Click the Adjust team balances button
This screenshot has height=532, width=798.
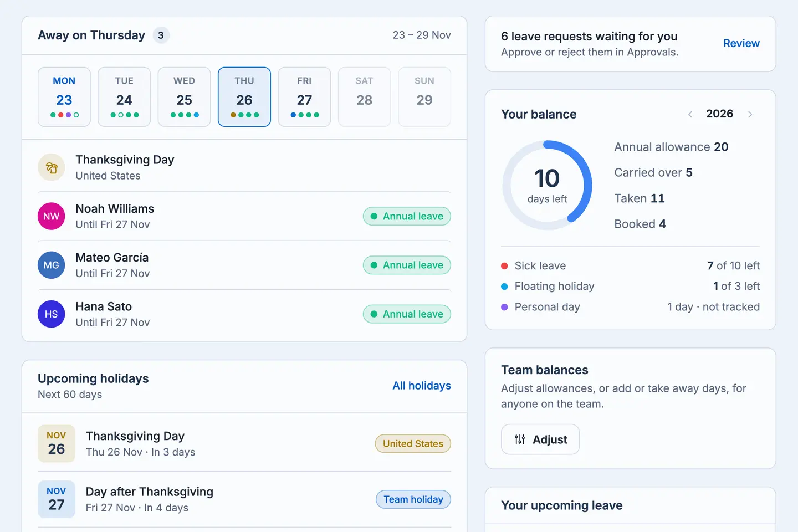[x=540, y=439]
